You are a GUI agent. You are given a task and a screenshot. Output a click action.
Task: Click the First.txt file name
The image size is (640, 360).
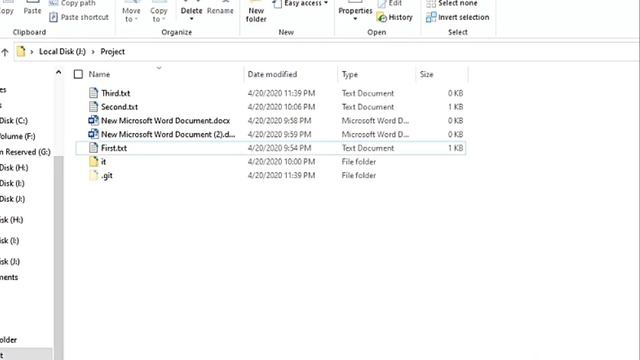click(x=114, y=148)
